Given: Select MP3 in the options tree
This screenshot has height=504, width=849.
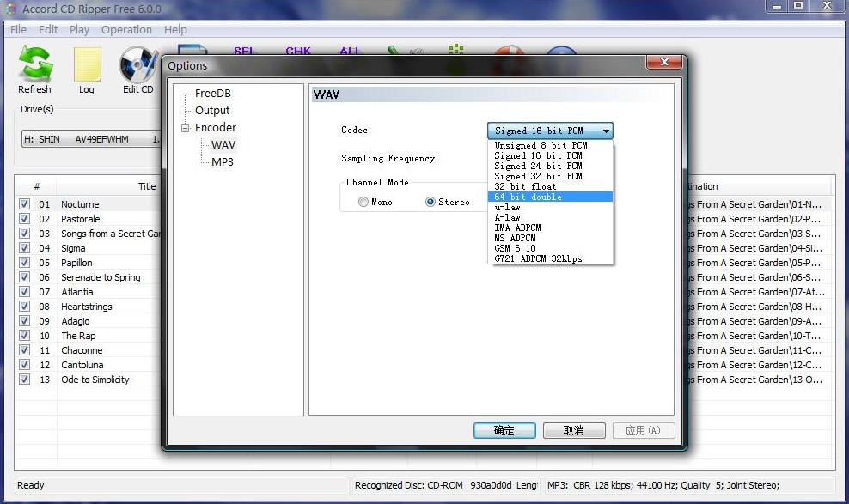Looking at the screenshot, I should [x=222, y=162].
